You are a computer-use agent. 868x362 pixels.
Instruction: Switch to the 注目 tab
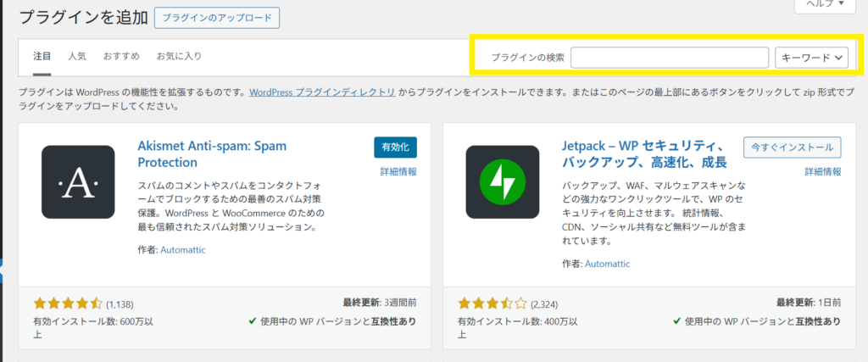[42, 56]
